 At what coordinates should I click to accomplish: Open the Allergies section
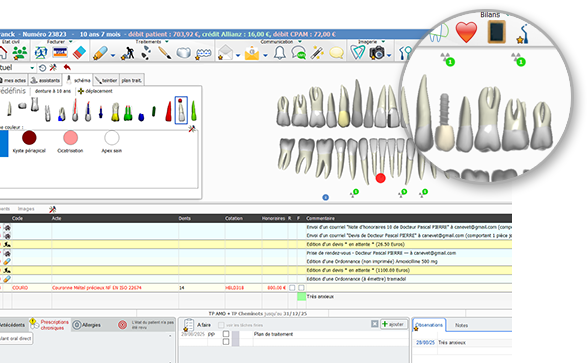[87, 325]
